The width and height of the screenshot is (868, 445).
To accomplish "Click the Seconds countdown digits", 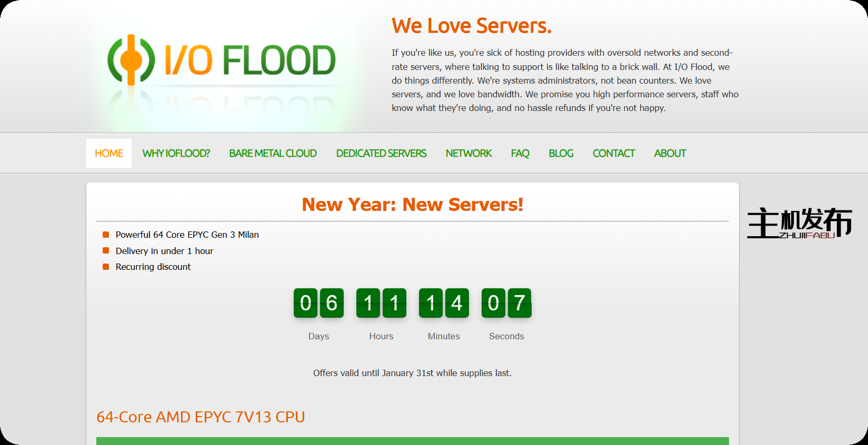I will [x=506, y=303].
